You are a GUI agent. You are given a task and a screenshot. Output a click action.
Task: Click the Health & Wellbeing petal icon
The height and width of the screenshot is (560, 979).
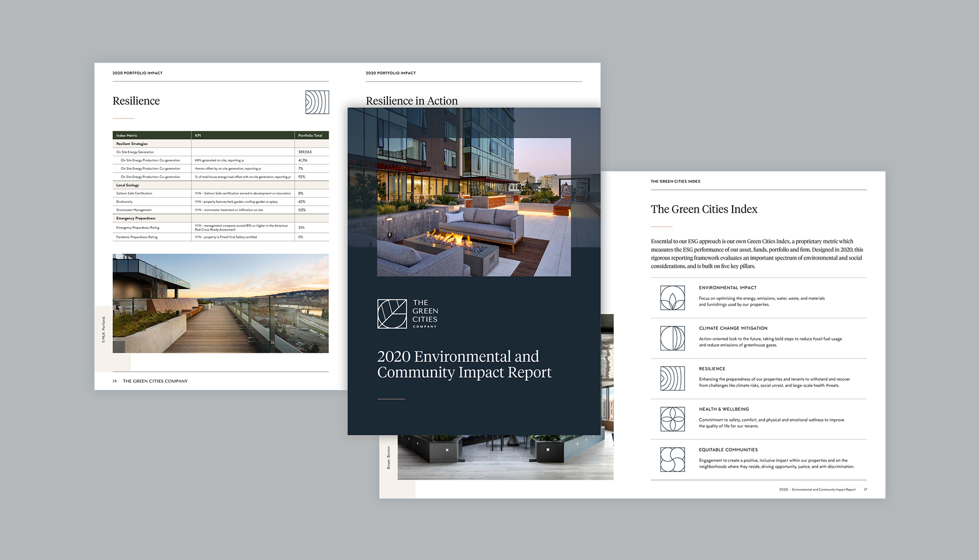672,419
